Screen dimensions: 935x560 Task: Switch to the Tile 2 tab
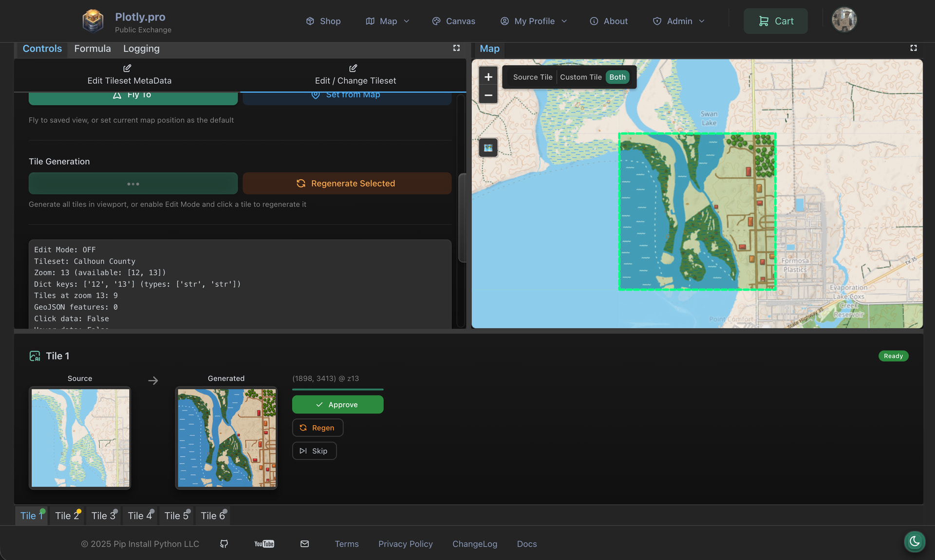tap(67, 516)
